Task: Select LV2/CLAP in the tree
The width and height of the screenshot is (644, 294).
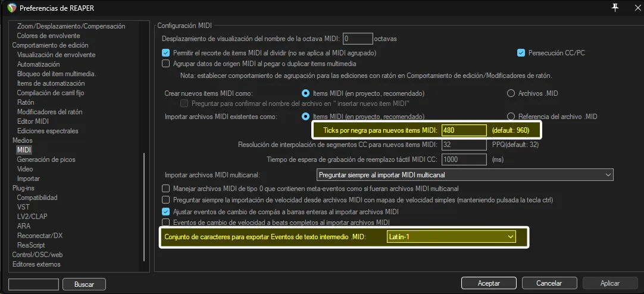Action: (33, 217)
